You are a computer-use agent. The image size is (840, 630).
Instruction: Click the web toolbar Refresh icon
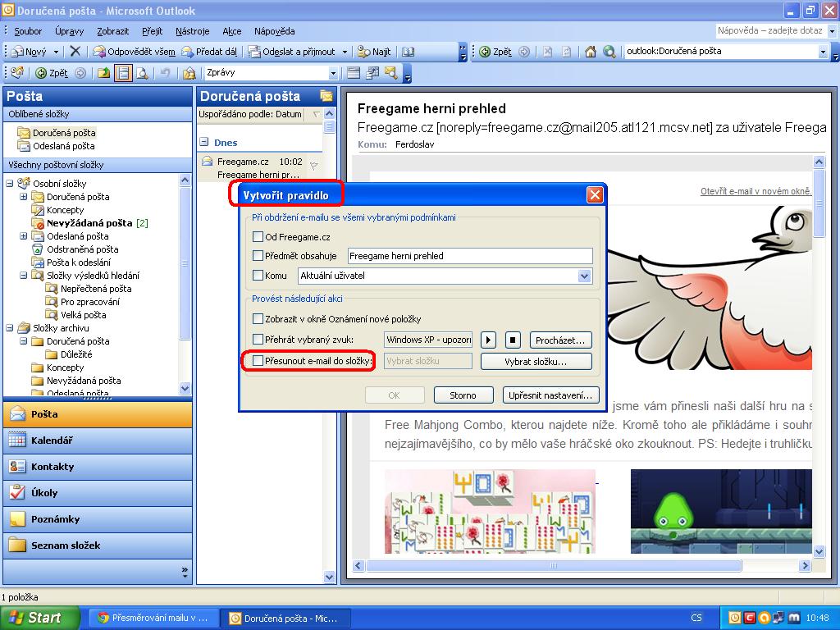566,52
